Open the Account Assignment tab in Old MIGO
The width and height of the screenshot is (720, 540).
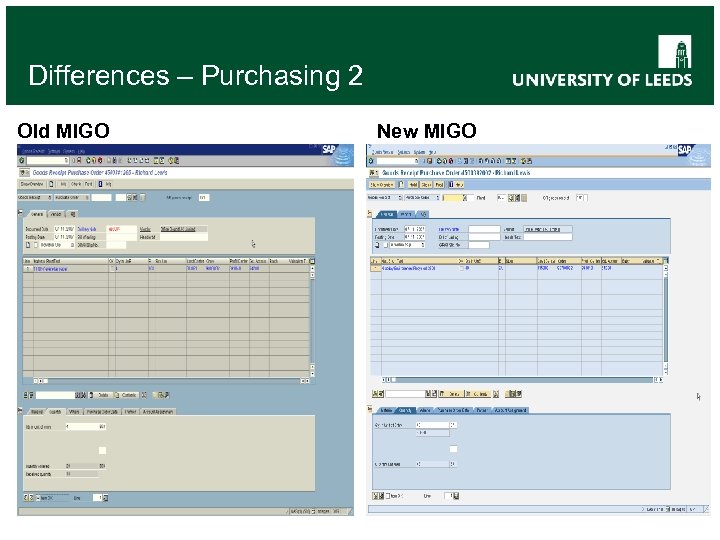click(158, 412)
